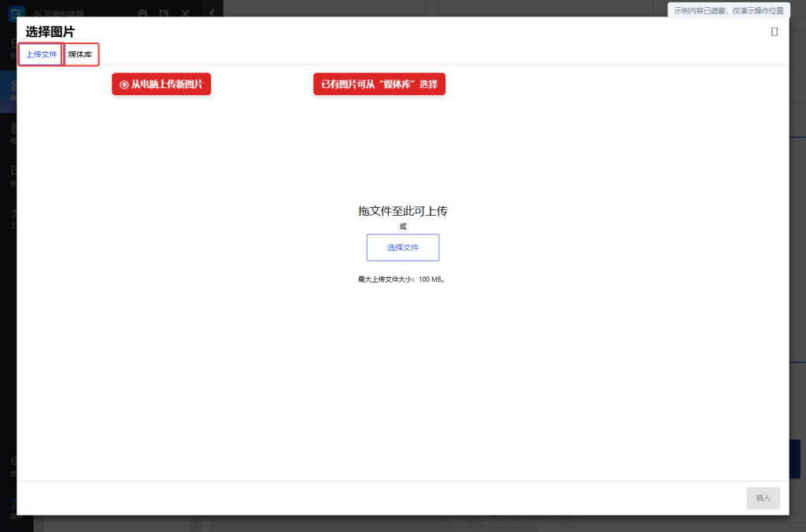Click the open-in-new-window icon in the background builder header
The image size is (806, 532).
[x=164, y=13]
